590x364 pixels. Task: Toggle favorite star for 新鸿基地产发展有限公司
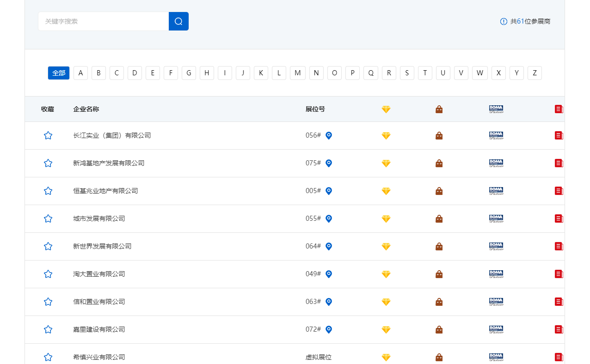48,163
